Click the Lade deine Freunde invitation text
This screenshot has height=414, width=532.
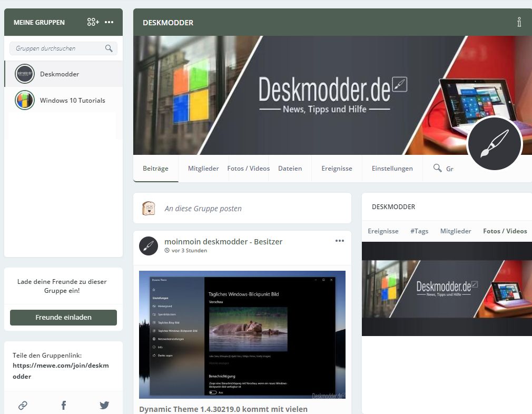[x=62, y=286]
